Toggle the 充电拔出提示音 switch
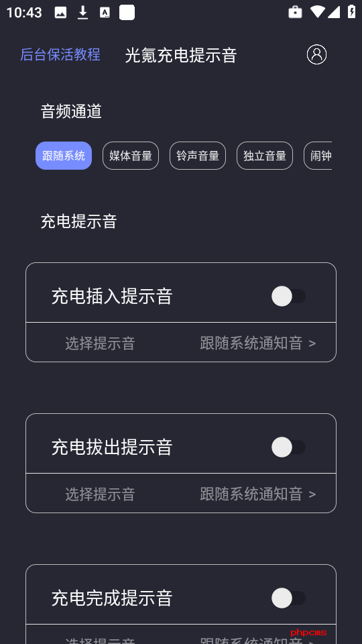This screenshot has width=362, height=644. coord(288,447)
